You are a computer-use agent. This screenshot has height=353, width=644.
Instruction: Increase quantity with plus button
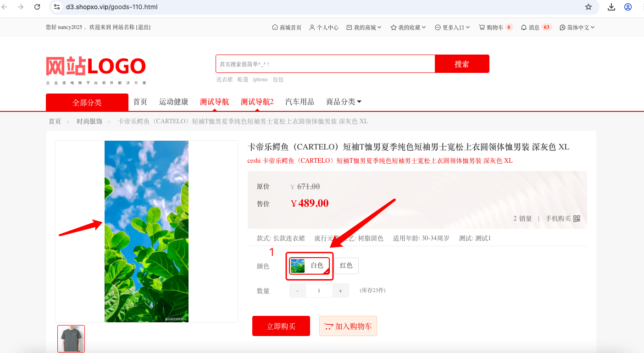(x=340, y=291)
